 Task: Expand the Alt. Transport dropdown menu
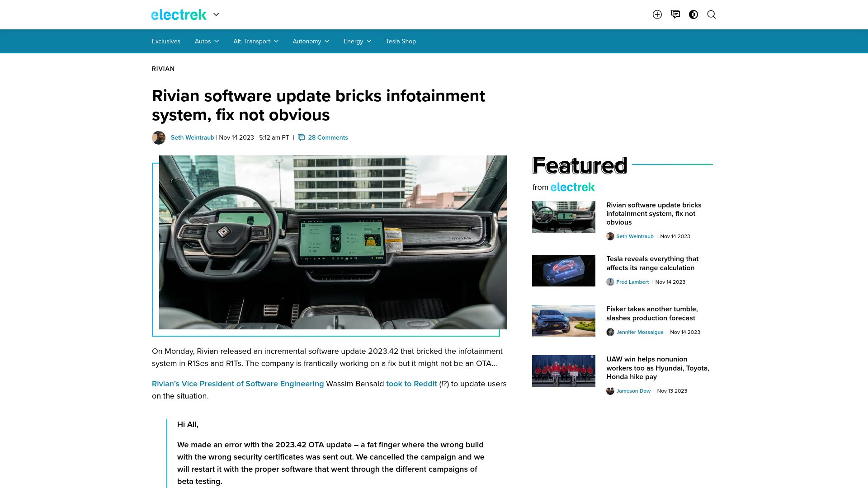(x=256, y=41)
